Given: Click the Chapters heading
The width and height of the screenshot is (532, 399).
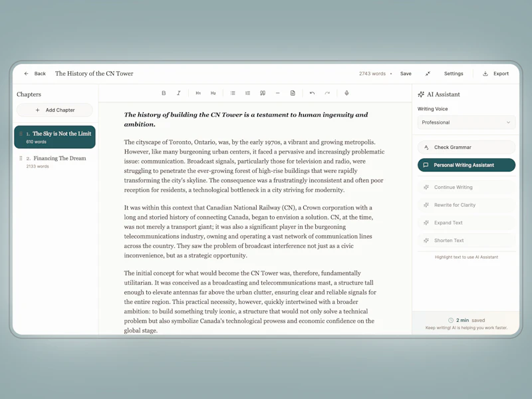Looking at the screenshot, I should click(x=29, y=94).
